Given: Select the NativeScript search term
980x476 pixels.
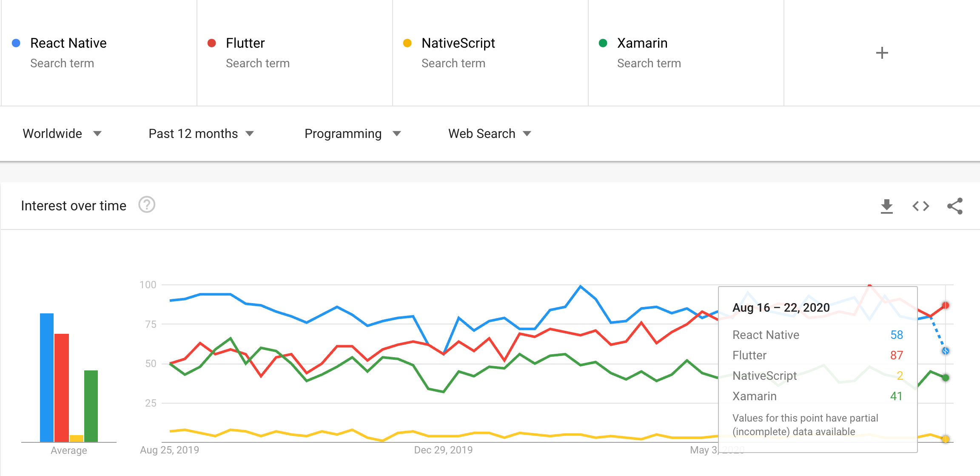Looking at the screenshot, I should pyautogui.click(x=490, y=53).
